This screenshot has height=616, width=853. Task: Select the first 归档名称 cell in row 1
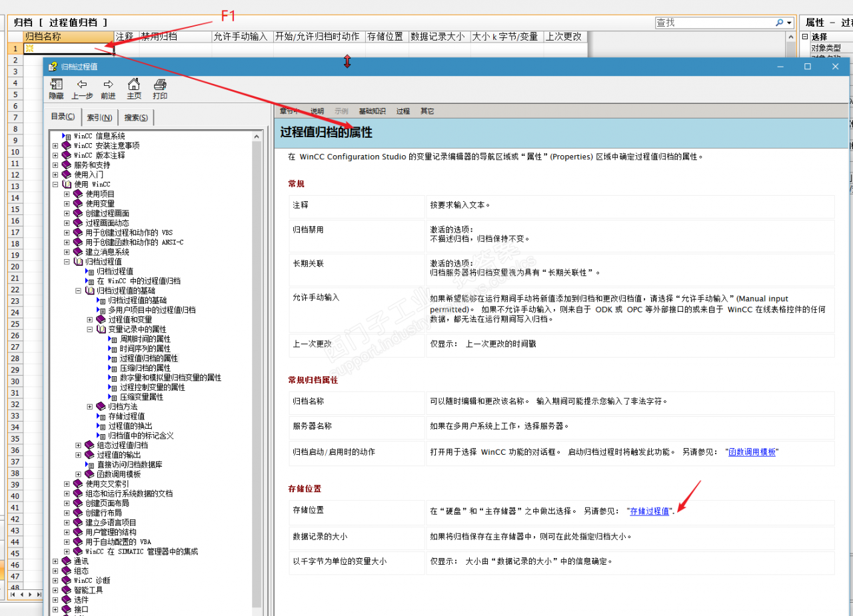point(69,49)
